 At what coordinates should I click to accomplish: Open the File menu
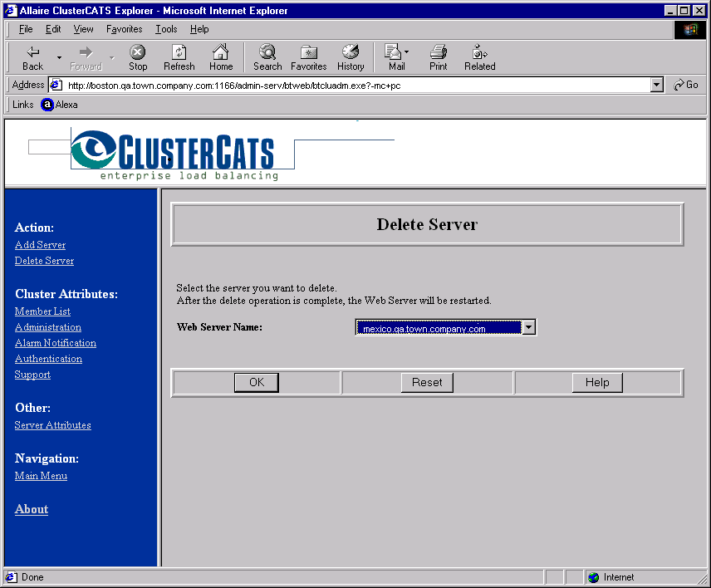[x=26, y=29]
